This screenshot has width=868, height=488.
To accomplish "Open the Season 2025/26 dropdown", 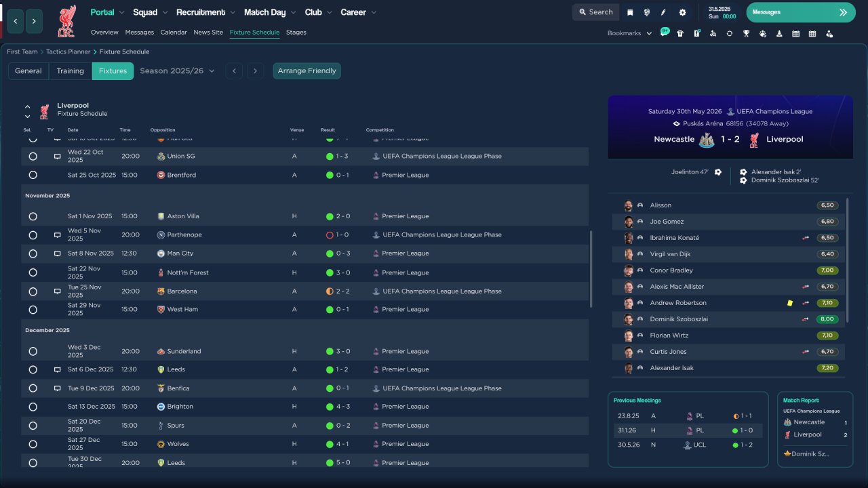I will pos(177,70).
